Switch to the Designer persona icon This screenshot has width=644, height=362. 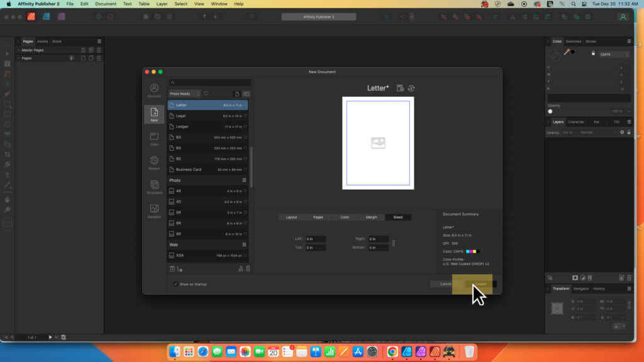pos(47,17)
